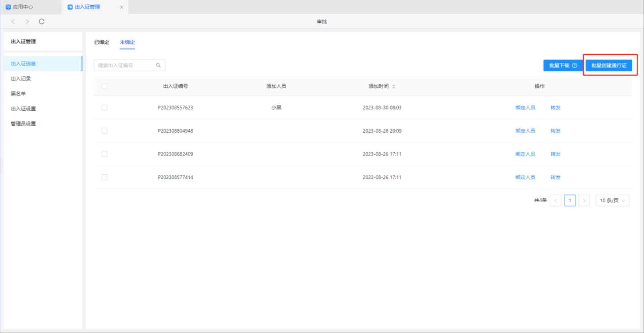Click 批量创建通行证 button
Screen dimensions: 644x333
pyautogui.click(x=609, y=66)
